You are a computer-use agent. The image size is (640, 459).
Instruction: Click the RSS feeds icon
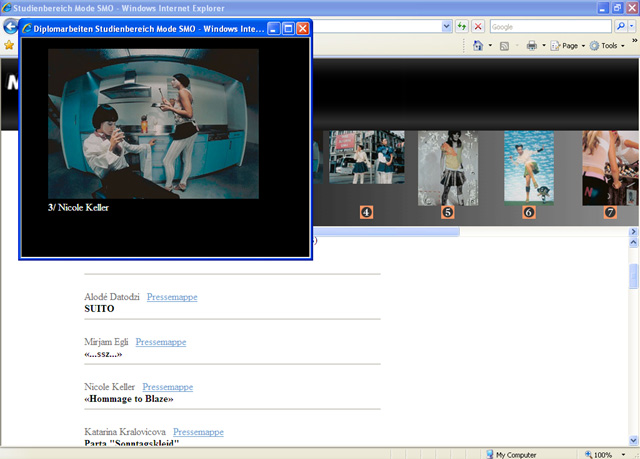click(x=505, y=46)
